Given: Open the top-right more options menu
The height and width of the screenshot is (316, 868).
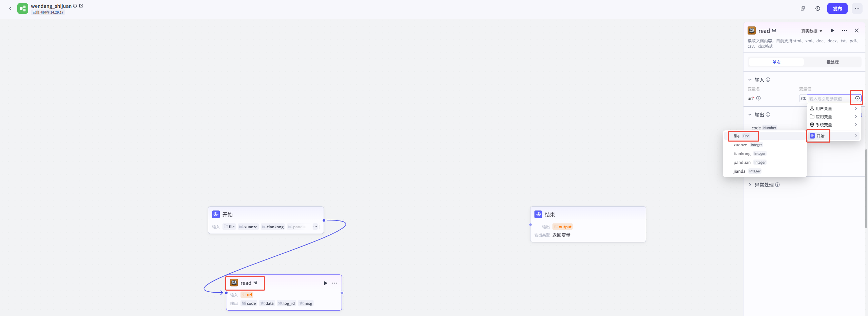Looking at the screenshot, I should pos(857,8).
